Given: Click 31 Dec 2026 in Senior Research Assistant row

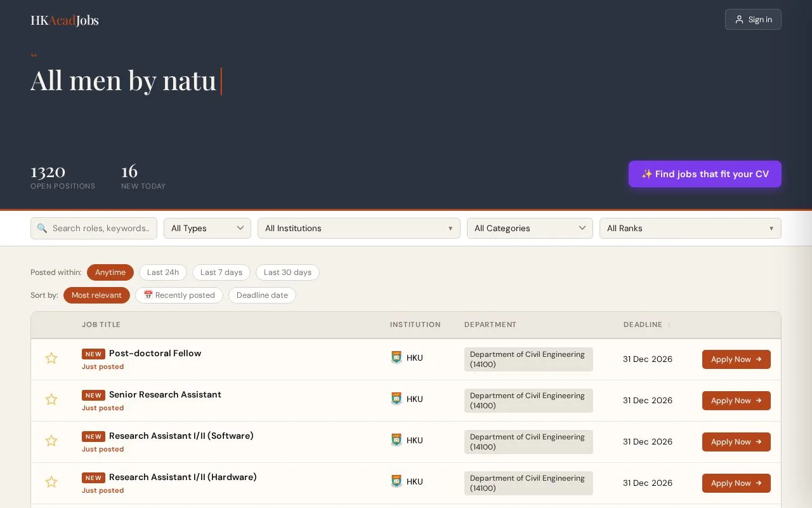Looking at the screenshot, I should pyautogui.click(x=648, y=400).
